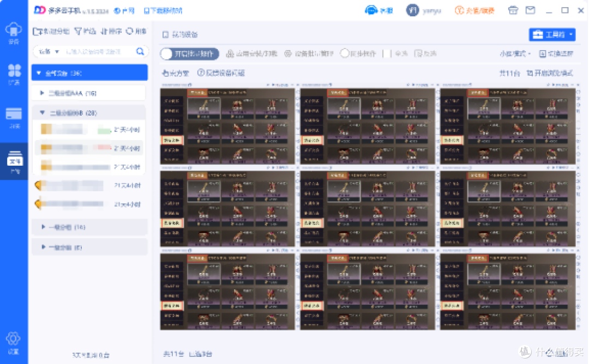The image size is (589, 364).
Task: Open the toolbox dropdown button
Action: point(552,35)
